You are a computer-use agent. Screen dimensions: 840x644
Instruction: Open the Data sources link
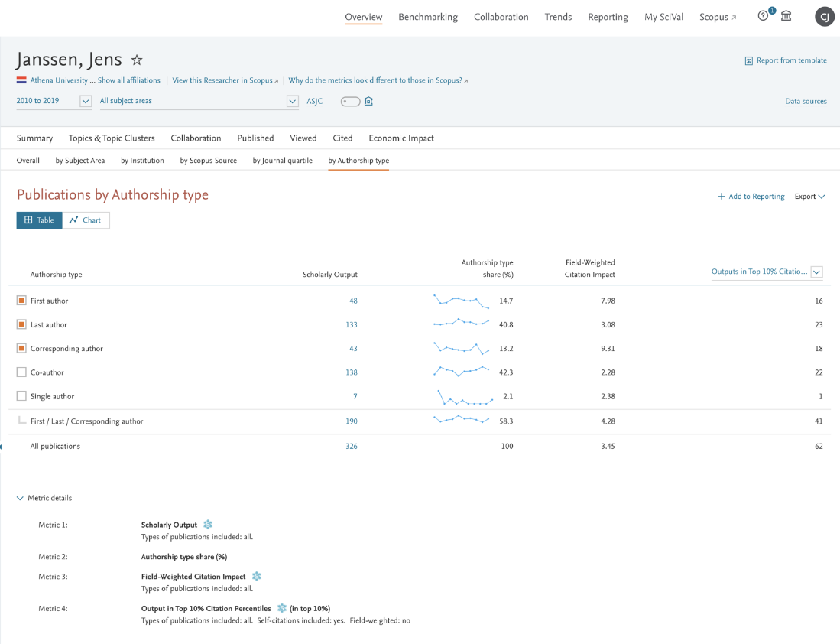click(806, 102)
